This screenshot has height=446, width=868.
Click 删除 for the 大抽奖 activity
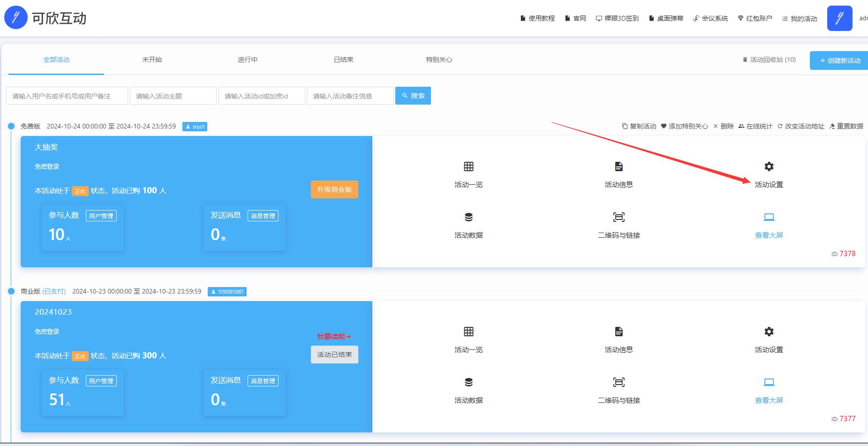pyautogui.click(x=724, y=126)
